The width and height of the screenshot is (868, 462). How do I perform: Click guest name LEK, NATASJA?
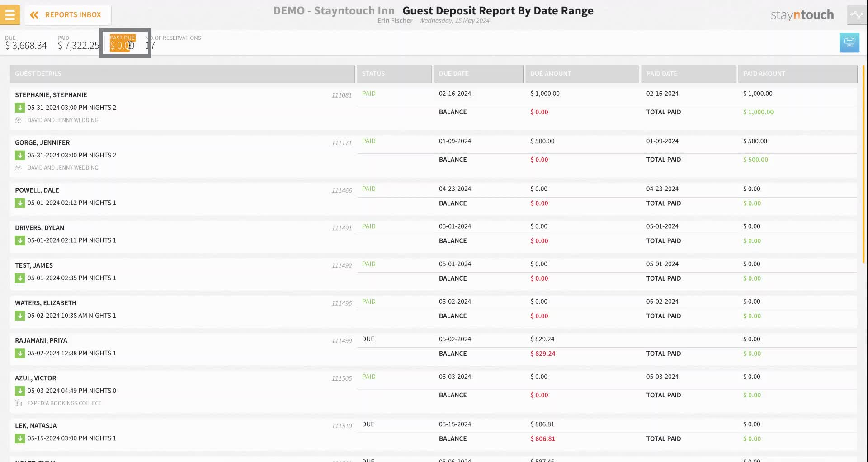(36, 426)
